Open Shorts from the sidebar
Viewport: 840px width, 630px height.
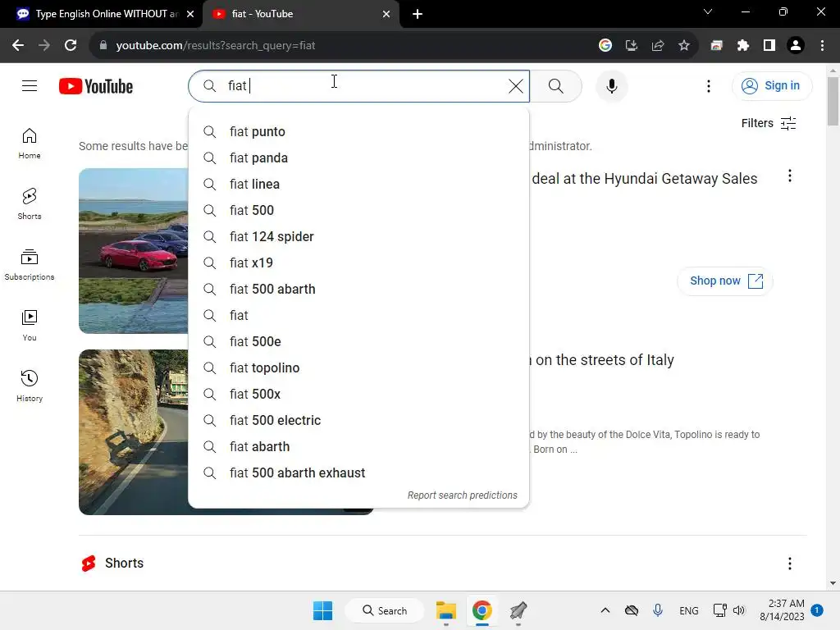tap(30, 204)
